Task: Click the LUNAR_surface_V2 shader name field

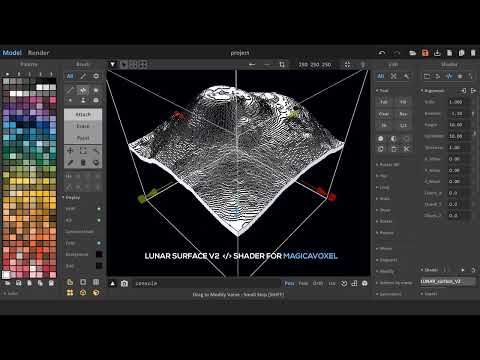Action: (x=448, y=282)
